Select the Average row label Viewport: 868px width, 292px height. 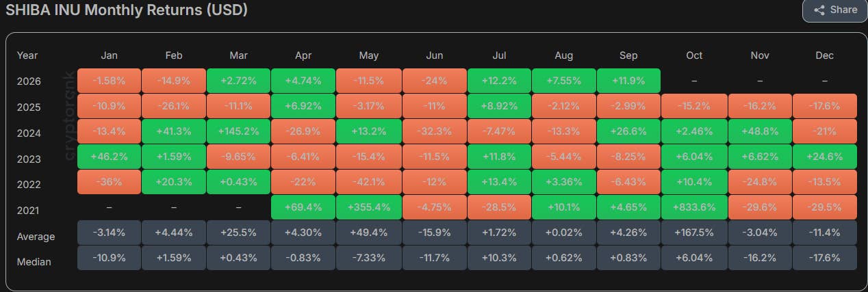pyautogui.click(x=36, y=237)
